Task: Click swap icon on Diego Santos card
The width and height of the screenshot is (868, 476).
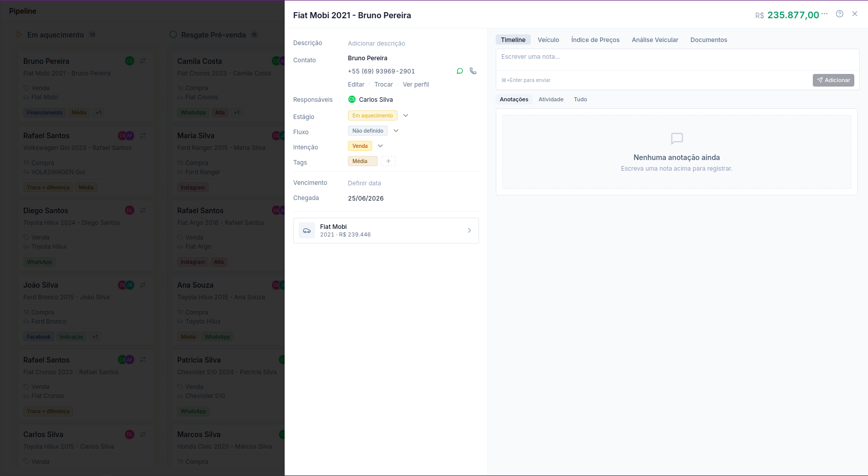Action: (143, 210)
